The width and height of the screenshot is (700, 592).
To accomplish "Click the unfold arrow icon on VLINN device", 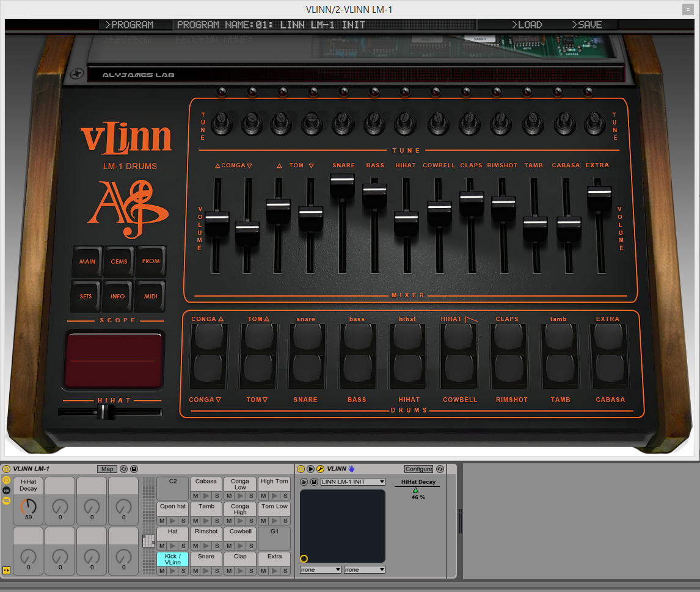I will pos(310,469).
